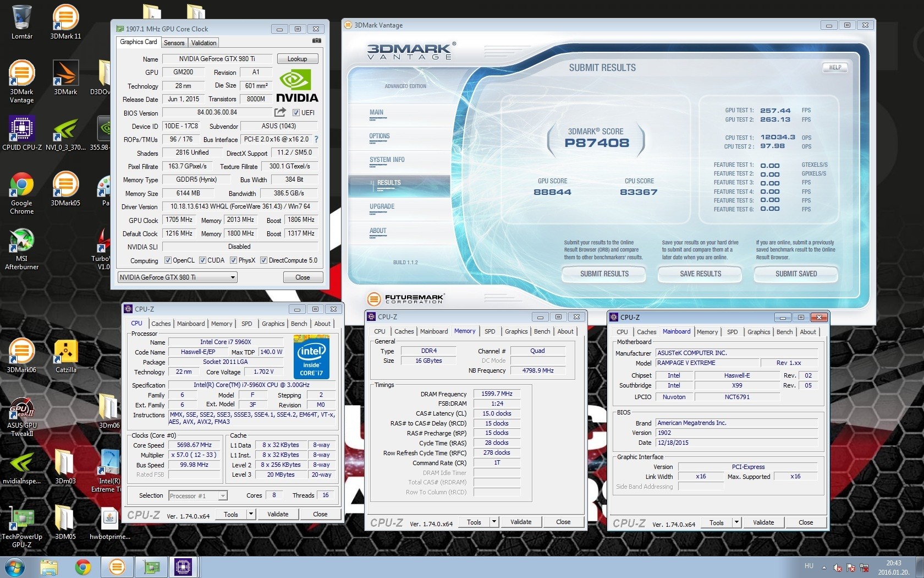Open the 3DMark Vantage desktop shortcut

(22, 81)
